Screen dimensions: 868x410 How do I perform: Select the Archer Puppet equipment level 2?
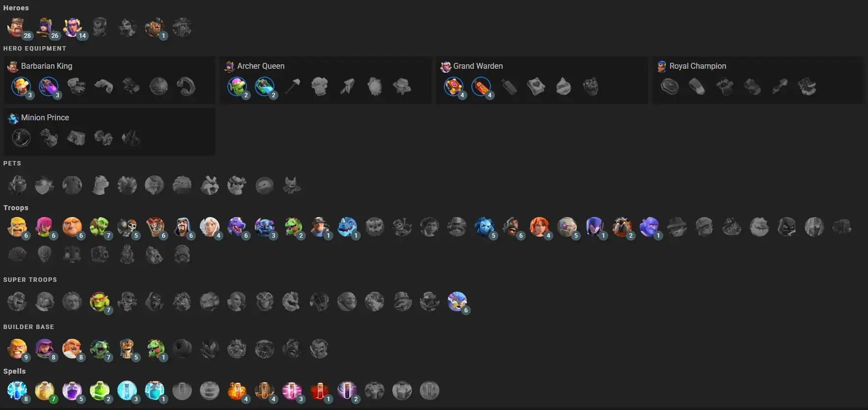[x=237, y=87]
